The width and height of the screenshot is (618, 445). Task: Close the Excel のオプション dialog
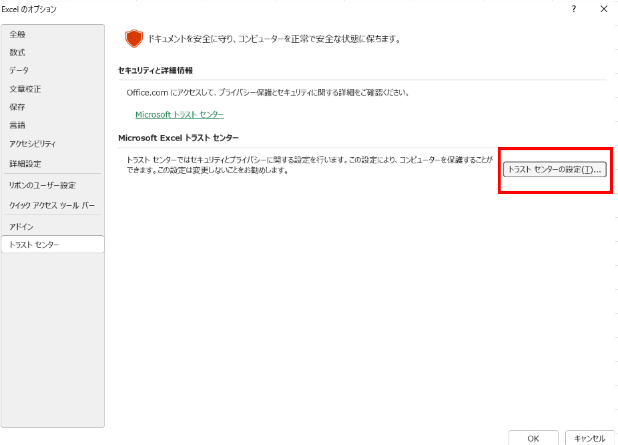pyautogui.click(x=604, y=9)
